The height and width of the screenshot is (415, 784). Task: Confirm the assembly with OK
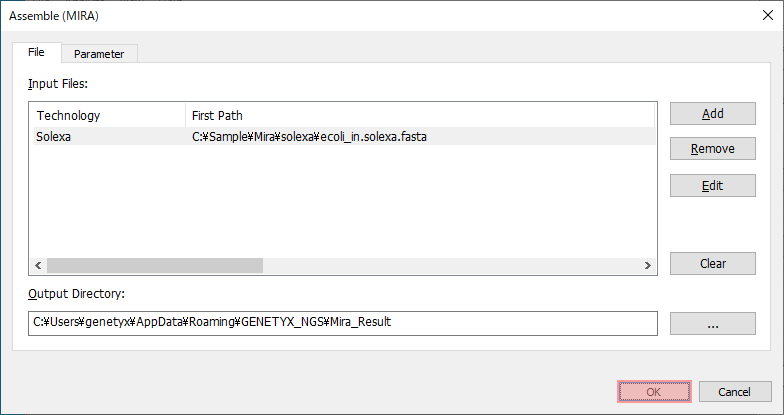[654, 392]
